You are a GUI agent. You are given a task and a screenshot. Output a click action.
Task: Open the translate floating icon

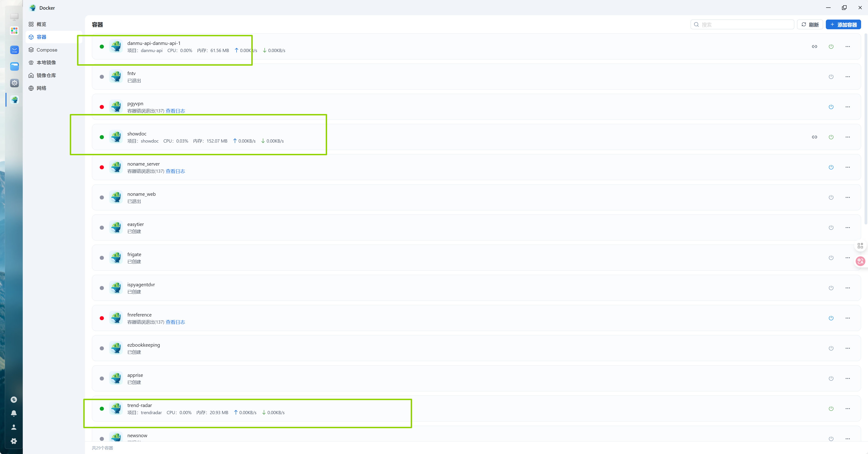(x=860, y=261)
